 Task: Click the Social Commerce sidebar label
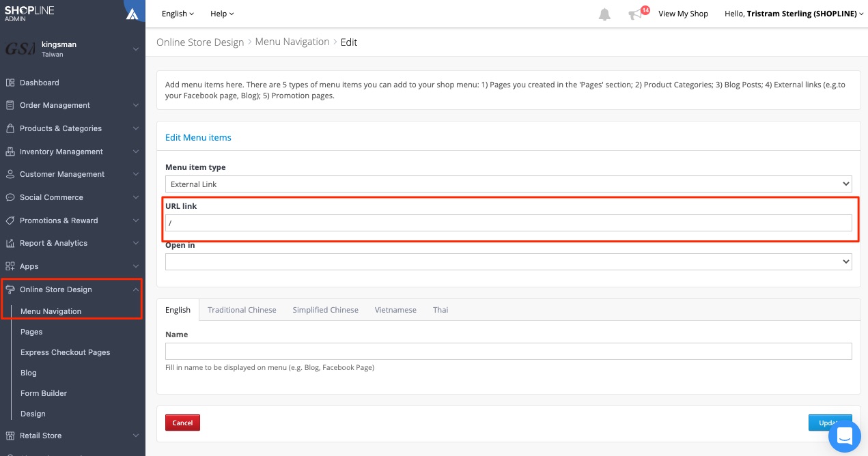51,197
